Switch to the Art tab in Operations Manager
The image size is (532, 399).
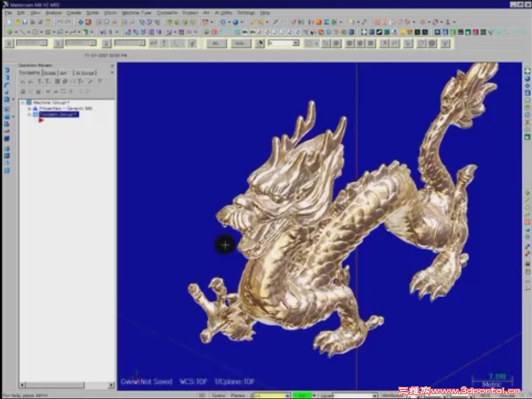(x=63, y=73)
